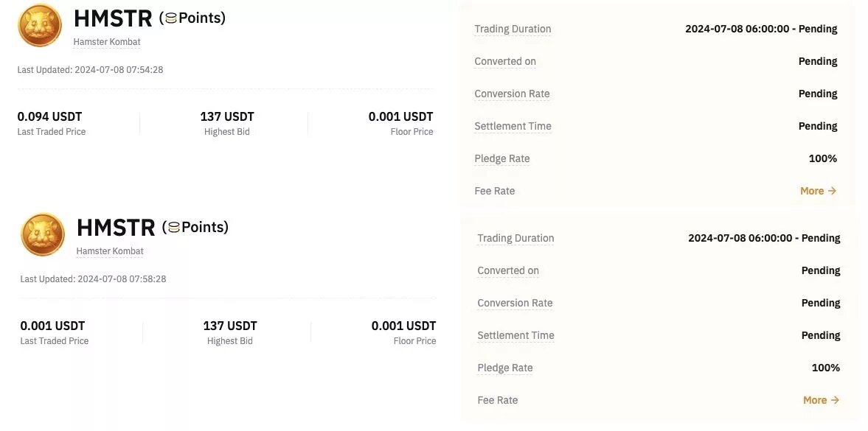Click the Trading Duration label in first panel
Viewport: 868px width, 431px height.
pos(513,29)
